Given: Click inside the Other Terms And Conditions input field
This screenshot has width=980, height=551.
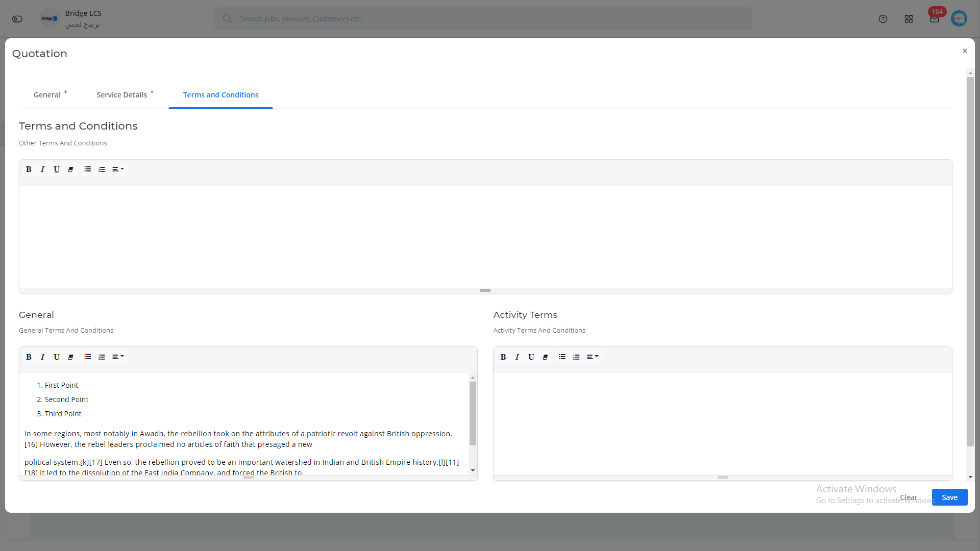Looking at the screenshot, I should (x=486, y=235).
